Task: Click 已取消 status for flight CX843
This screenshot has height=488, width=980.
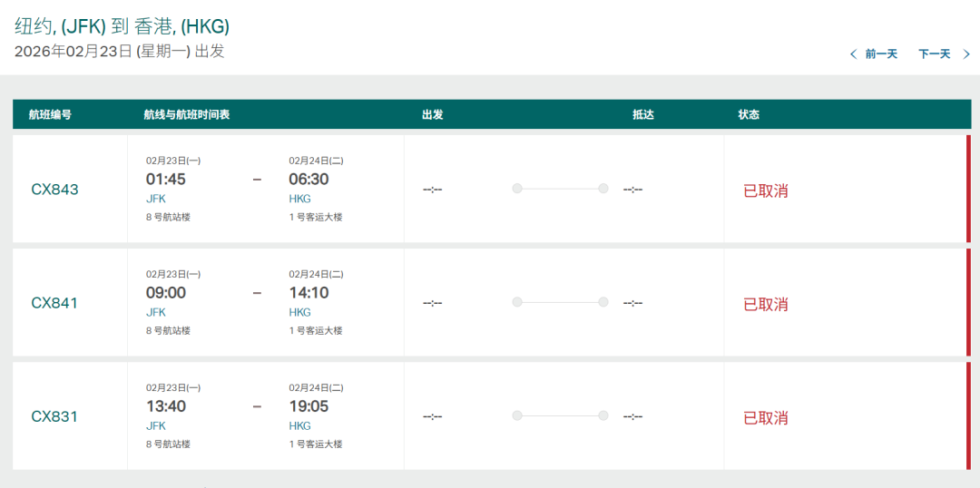Action: 765,190
